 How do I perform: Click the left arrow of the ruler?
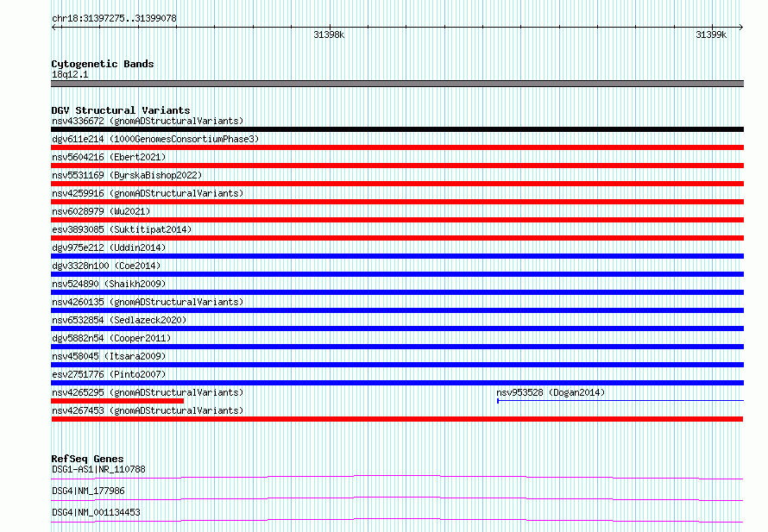coord(54,27)
